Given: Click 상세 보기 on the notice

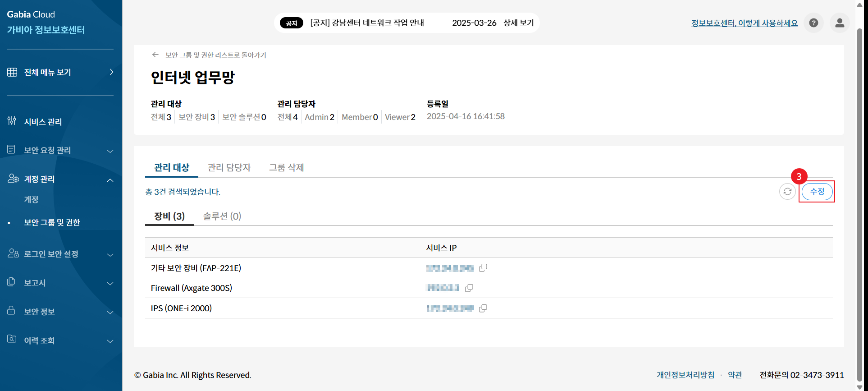Looking at the screenshot, I should point(519,23).
